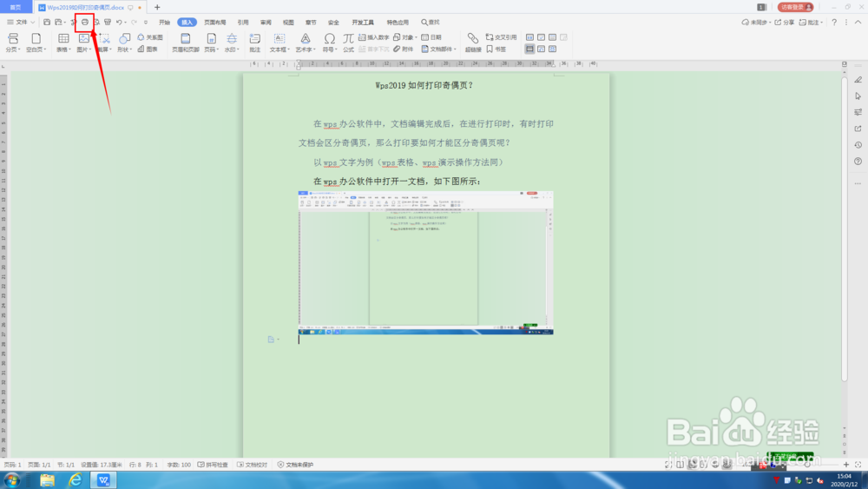Click the save icon in quick access toolbar
868x489 pixels.
47,23
